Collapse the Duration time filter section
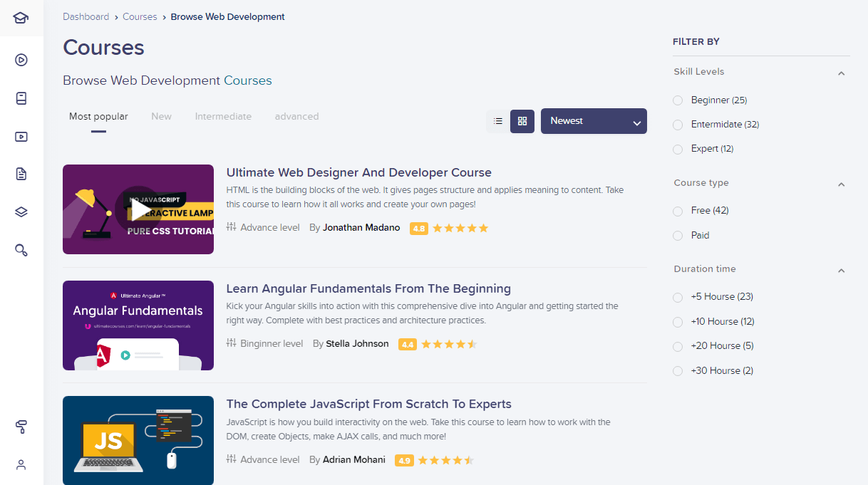This screenshot has width=868, height=485. pos(841,270)
